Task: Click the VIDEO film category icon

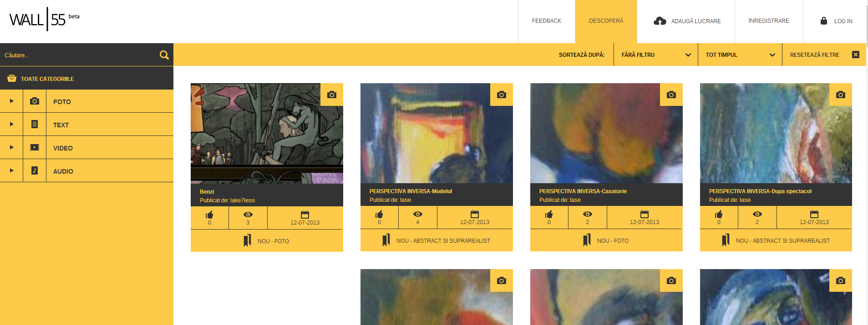Action: (35, 147)
